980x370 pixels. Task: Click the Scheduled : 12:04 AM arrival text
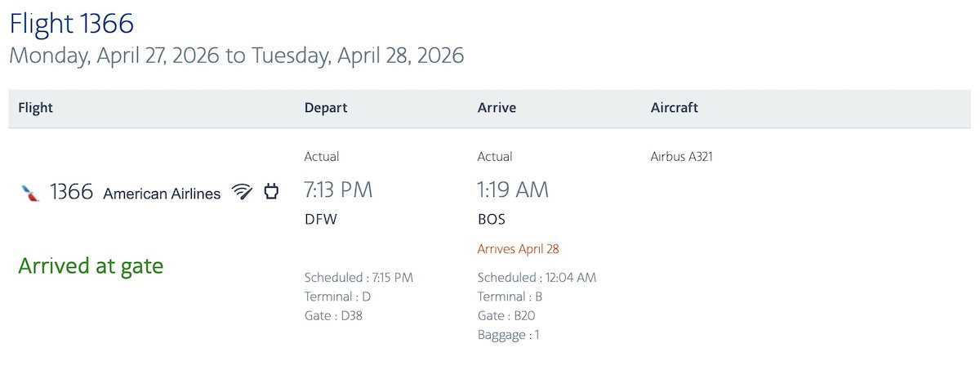537,278
